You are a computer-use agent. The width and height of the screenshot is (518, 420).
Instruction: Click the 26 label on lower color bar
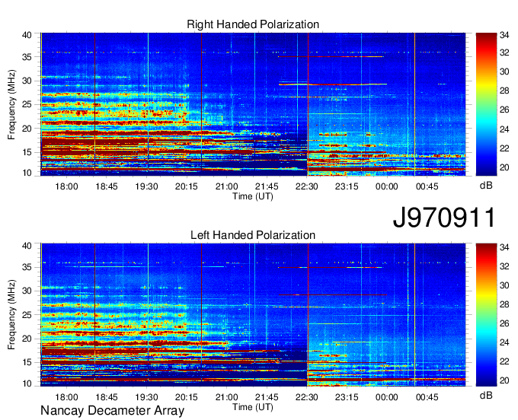coord(504,323)
